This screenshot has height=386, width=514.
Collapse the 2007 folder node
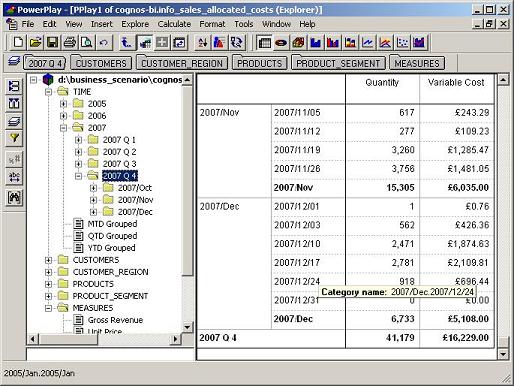point(63,128)
